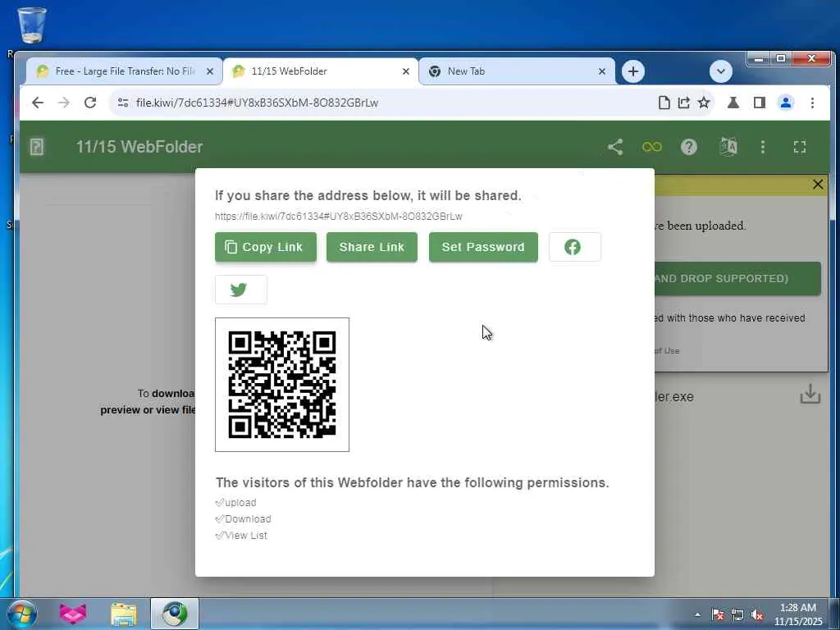Click the Share Link button
This screenshot has height=630, width=840.
click(x=372, y=247)
